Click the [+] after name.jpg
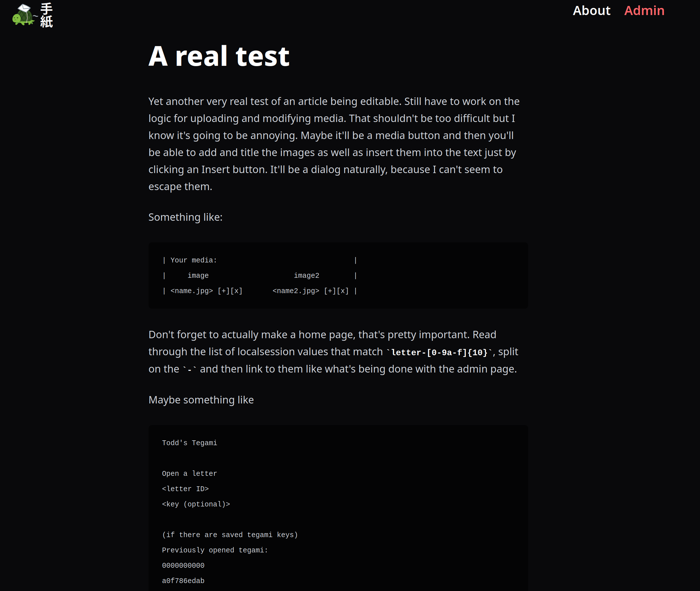Image resolution: width=700 pixels, height=591 pixels. pyautogui.click(x=224, y=291)
